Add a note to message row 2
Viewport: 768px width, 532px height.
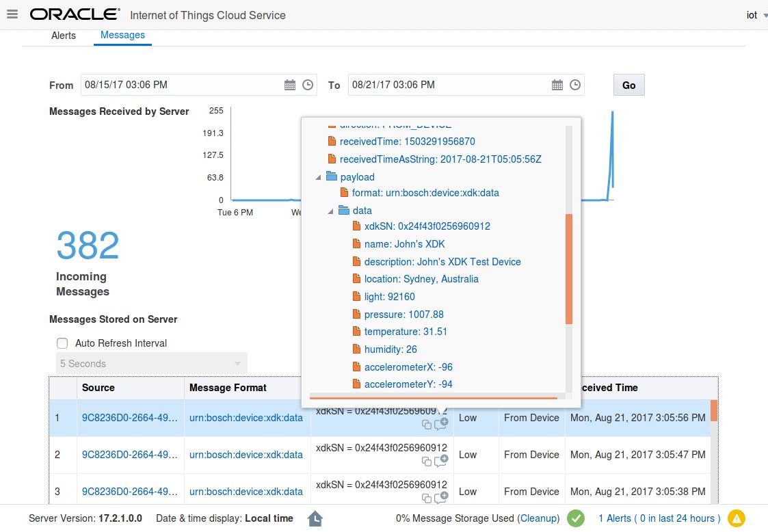click(x=442, y=462)
